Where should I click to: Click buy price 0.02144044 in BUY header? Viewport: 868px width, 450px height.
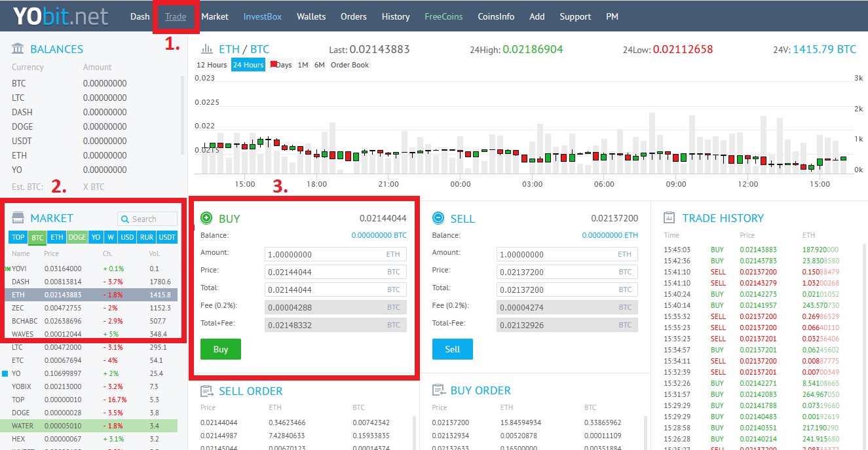(x=383, y=218)
